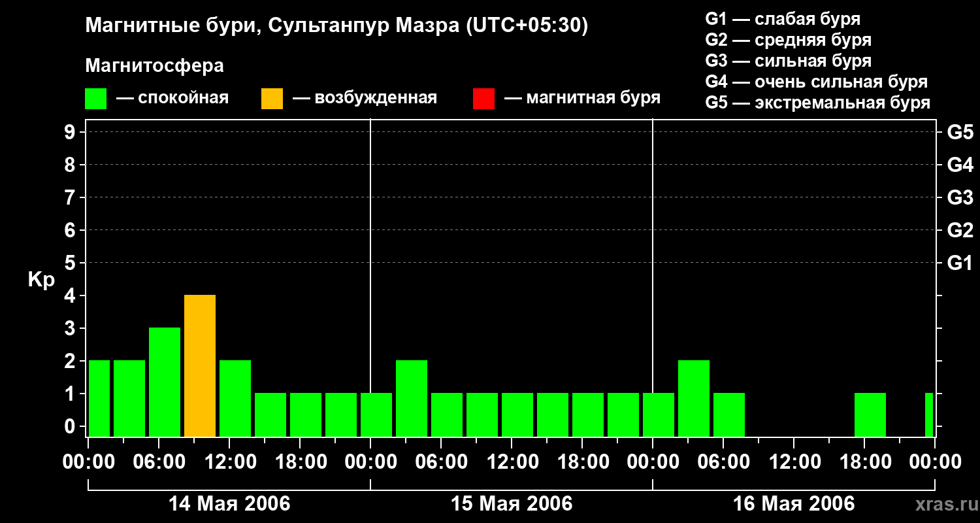Click the 12:00 time label for 16 Мая
Screen dimensions: 980x523
(794, 462)
